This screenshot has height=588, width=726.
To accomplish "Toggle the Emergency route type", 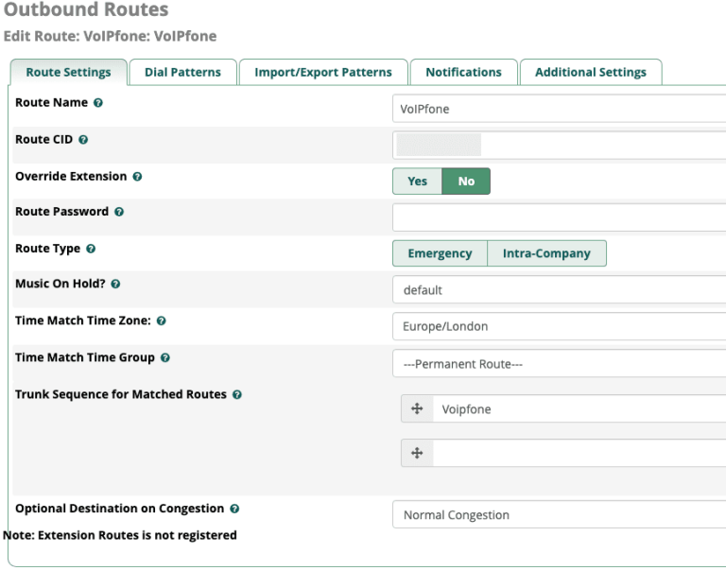I will point(440,253).
